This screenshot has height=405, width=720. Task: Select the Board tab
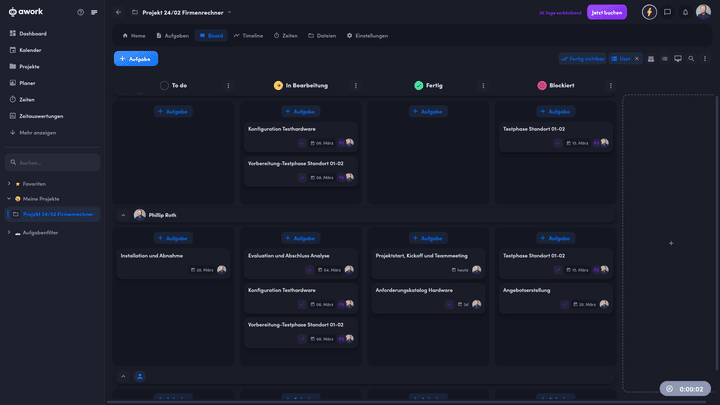(x=211, y=36)
